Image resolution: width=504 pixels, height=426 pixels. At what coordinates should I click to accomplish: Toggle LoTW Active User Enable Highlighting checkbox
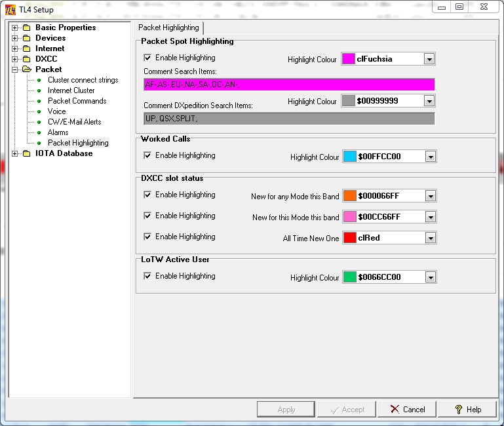[x=147, y=276]
